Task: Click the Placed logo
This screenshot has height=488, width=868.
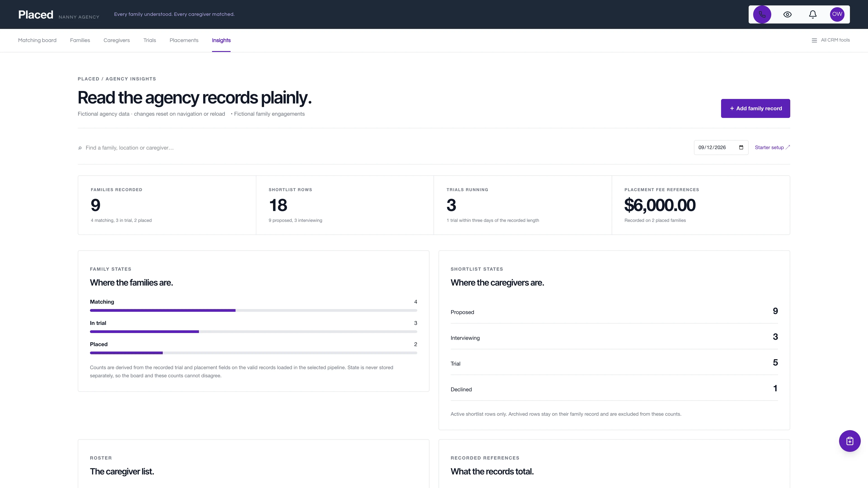Action: coord(36,14)
